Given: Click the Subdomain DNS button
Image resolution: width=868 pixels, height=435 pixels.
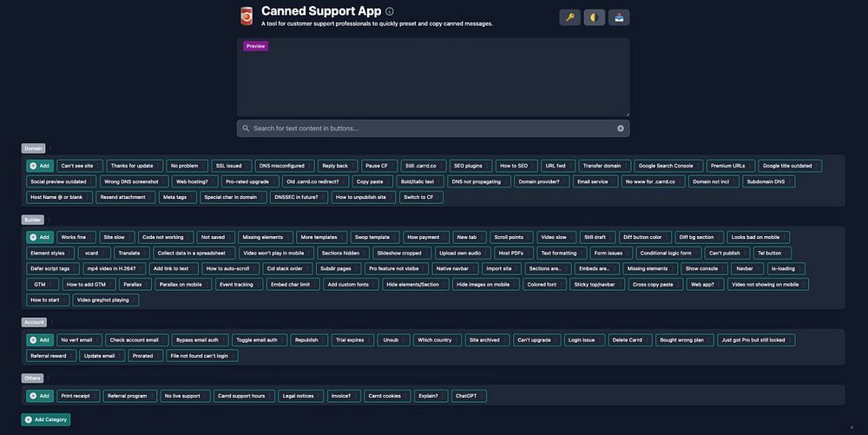Looking at the screenshot, I should pos(769,181).
